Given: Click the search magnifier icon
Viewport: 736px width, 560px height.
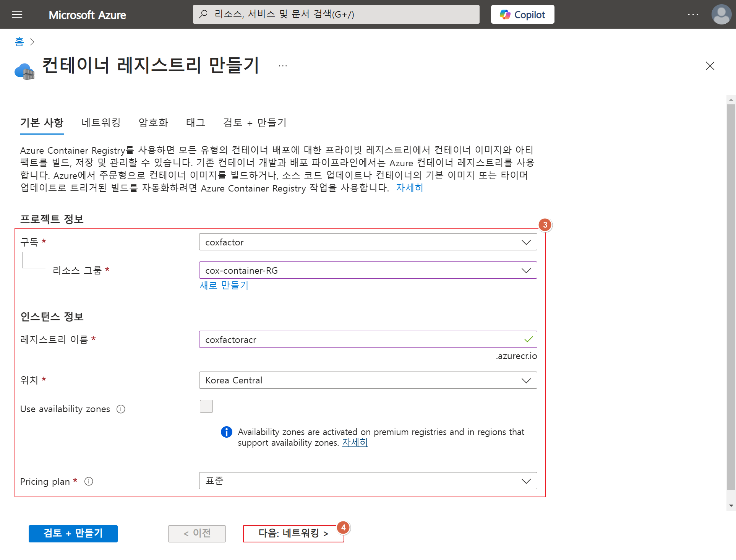Looking at the screenshot, I should pos(203,14).
